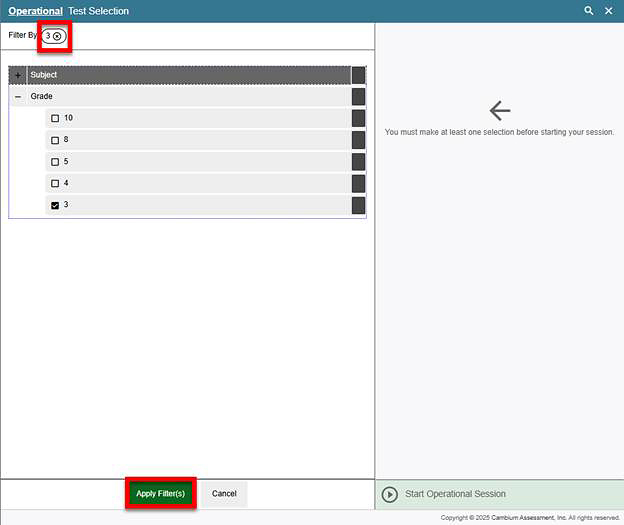Collapse the Grade filter section

[18, 97]
